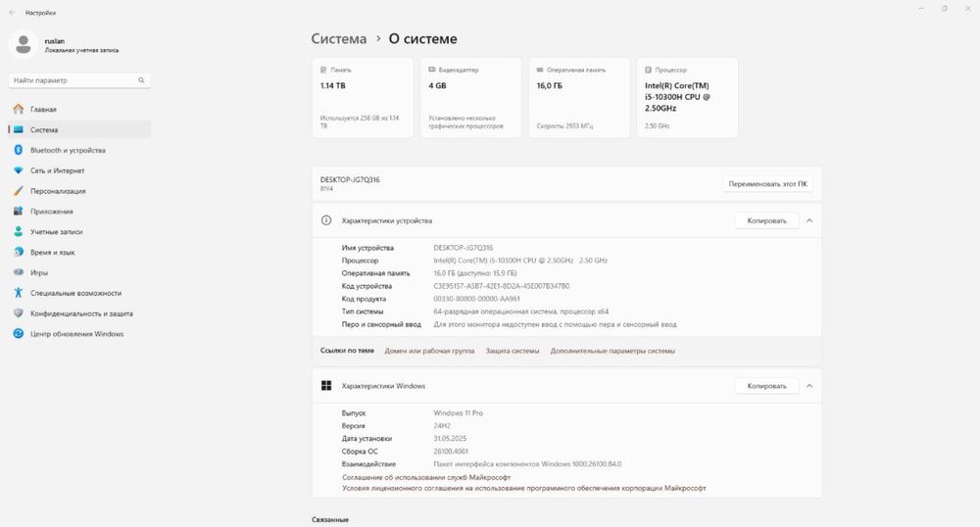Click the Центр обновления Windows update icon
Screen dimensions: 980x527
(18, 334)
